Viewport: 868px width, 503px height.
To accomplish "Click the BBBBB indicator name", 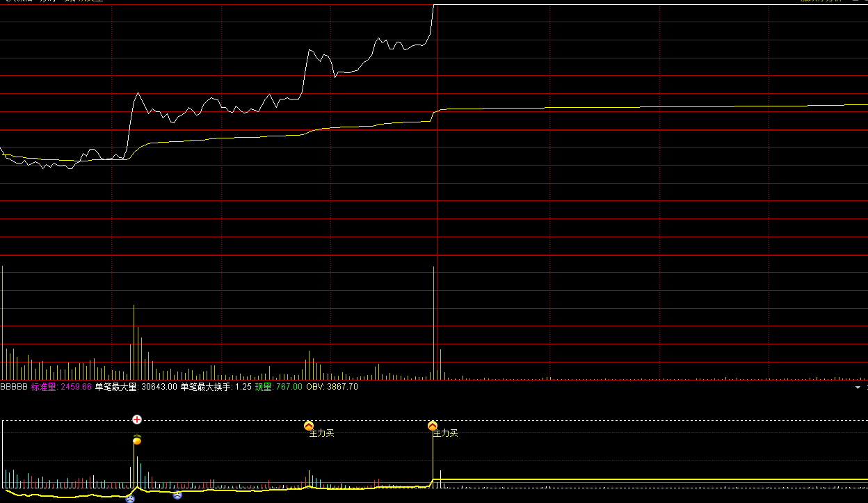I will click(14, 387).
